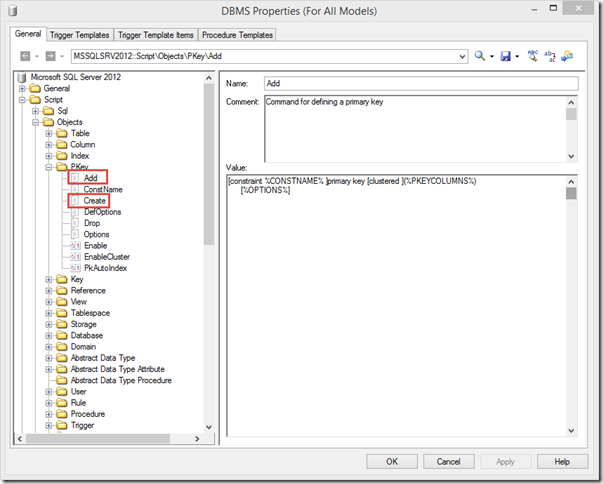Expand the Index folder node
This screenshot has width=603, height=484.
(x=48, y=156)
